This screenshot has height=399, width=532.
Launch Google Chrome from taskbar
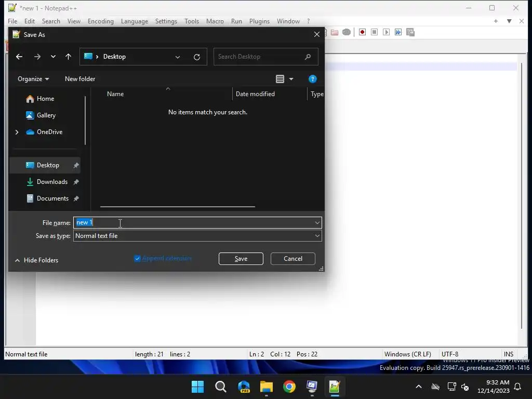289,387
